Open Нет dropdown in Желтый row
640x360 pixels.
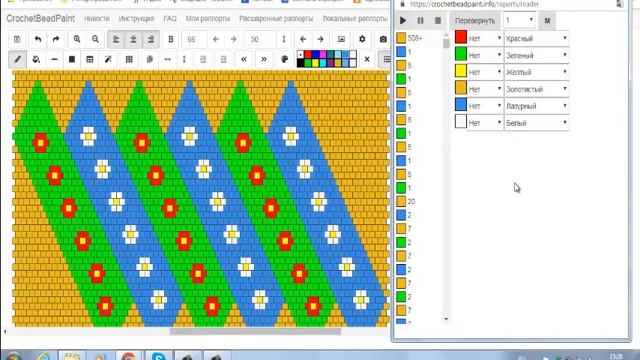click(485, 72)
